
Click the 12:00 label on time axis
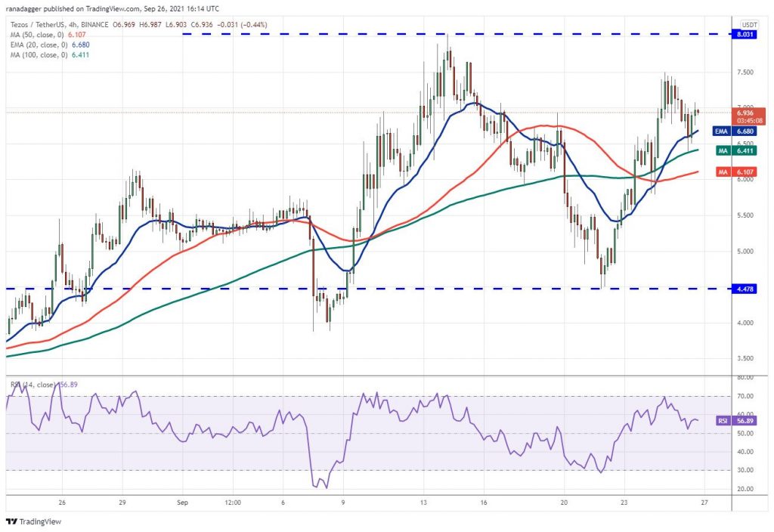pyautogui.click(x=232, y=502)
